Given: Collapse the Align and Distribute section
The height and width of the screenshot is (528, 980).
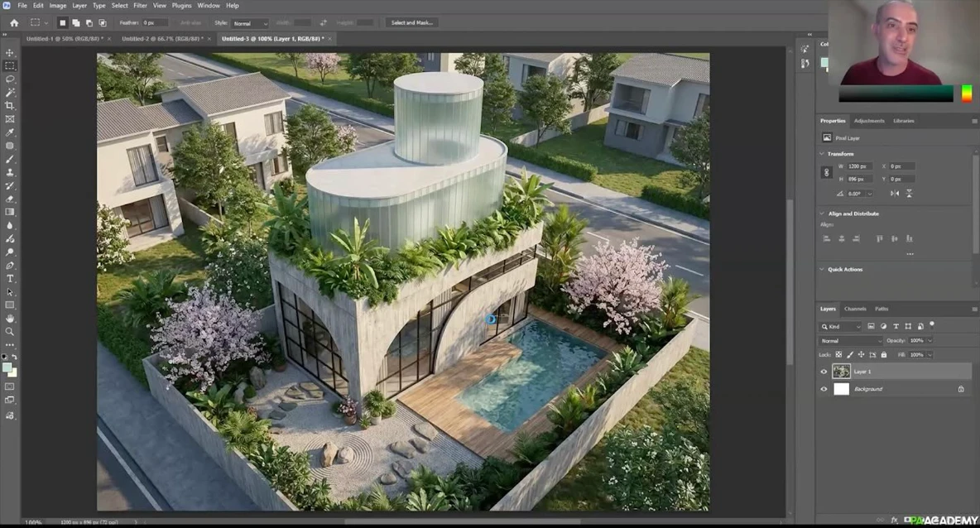Looking at the screenshot, I should (x=822, y=214).
